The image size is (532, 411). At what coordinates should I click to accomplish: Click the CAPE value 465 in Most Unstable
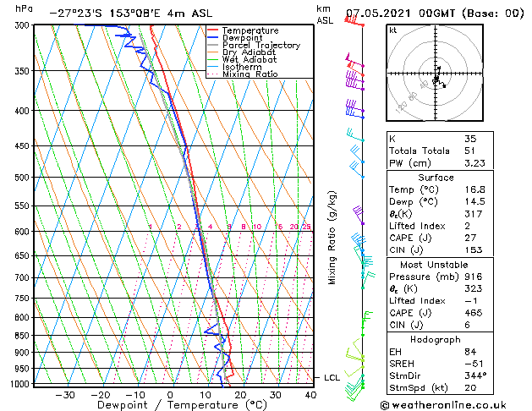pos(473,313)
